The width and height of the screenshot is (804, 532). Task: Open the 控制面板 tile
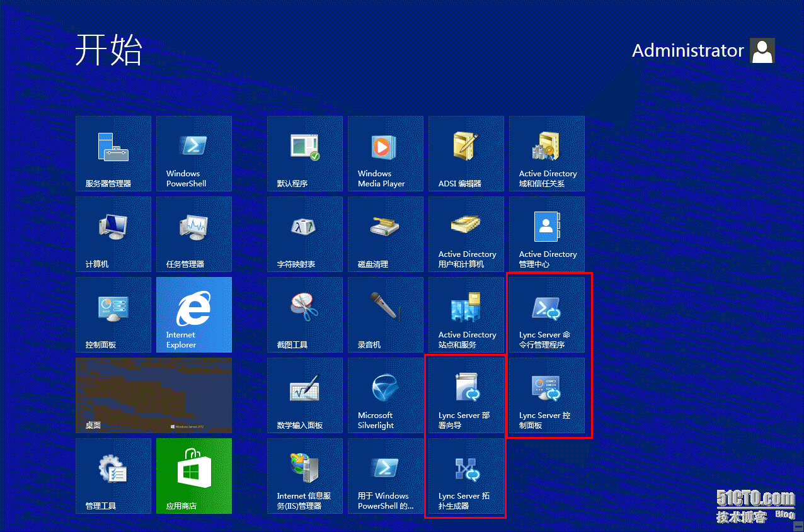(113, 315)
